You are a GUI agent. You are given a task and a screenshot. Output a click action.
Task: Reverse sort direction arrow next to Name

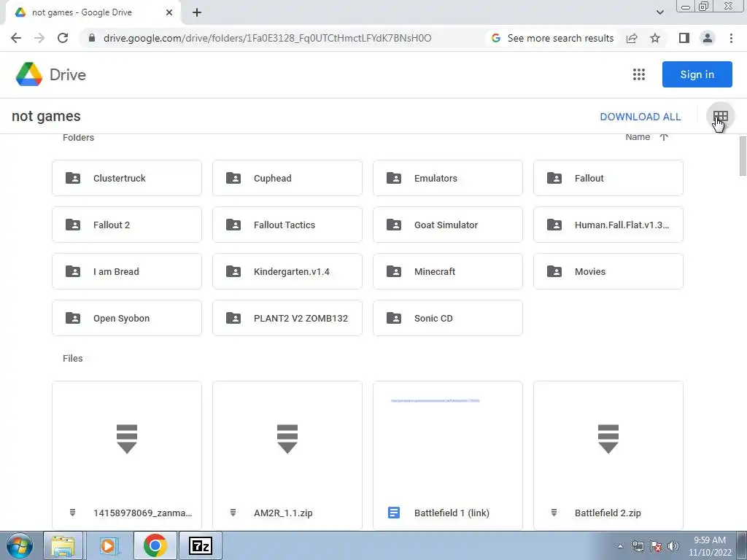coord(664,137)
